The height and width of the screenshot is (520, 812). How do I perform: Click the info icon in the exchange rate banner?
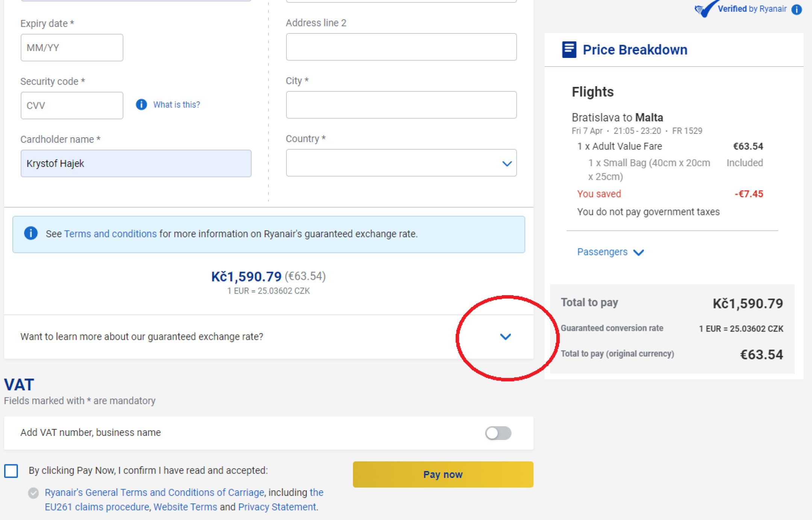(x=31, y=233)
